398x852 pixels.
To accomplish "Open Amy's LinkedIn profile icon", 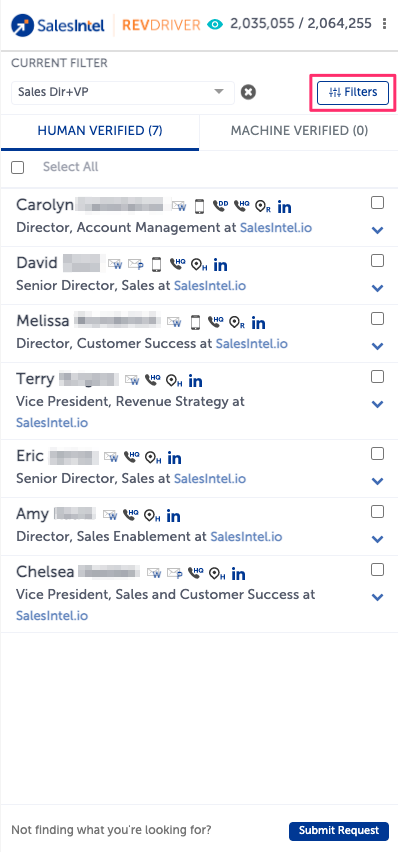I will 173,515.
